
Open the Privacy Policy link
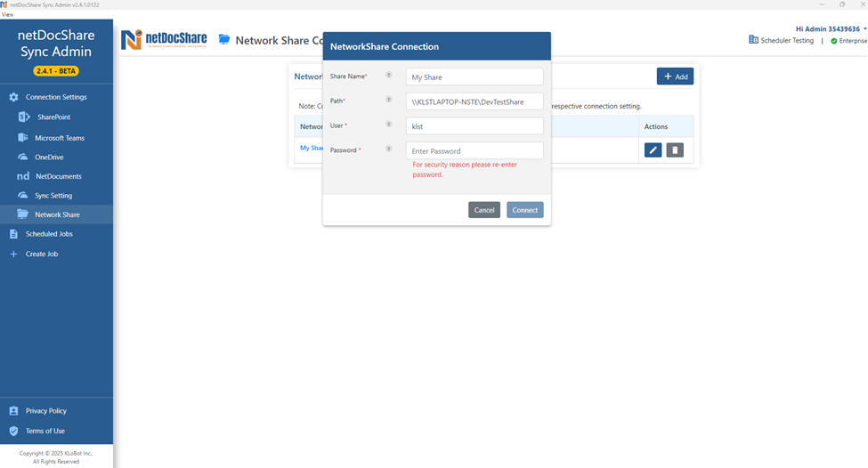click(x=46, y=411)
